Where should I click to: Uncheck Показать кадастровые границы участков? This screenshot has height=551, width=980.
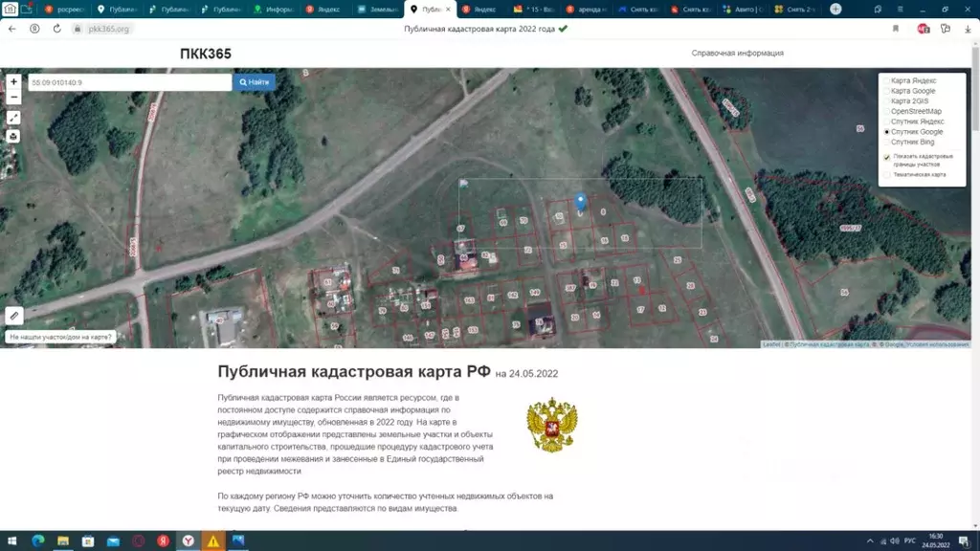pos(886,157)
